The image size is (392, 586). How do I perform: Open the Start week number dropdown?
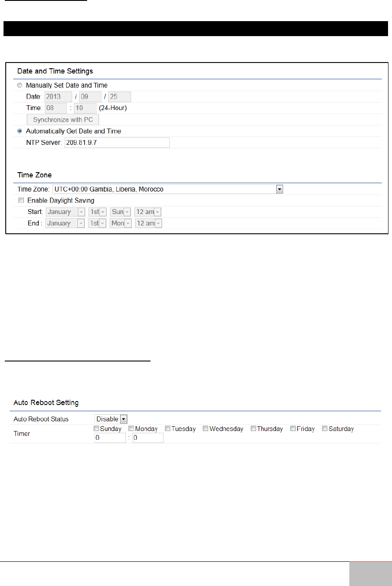pos(97,212)
